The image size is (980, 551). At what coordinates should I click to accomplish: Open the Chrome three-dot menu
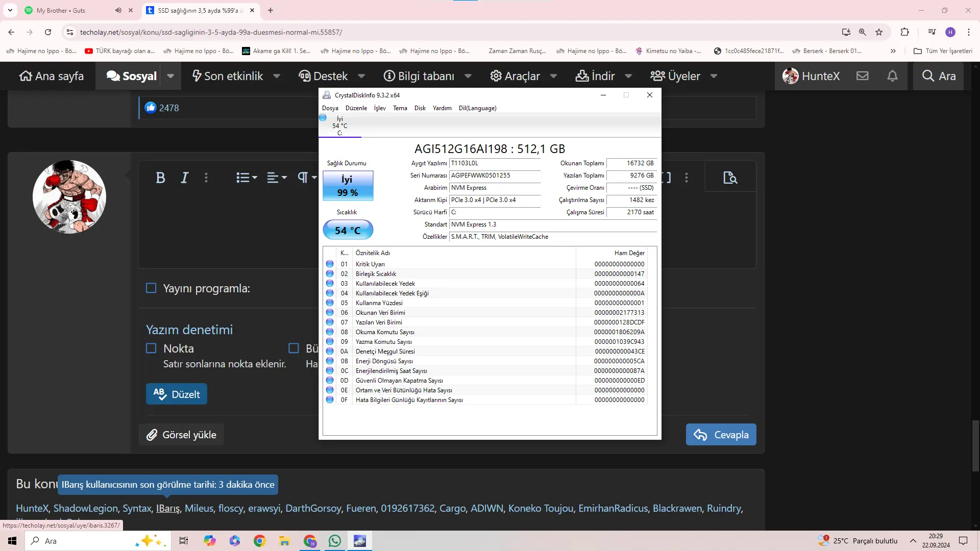[969, 32]
